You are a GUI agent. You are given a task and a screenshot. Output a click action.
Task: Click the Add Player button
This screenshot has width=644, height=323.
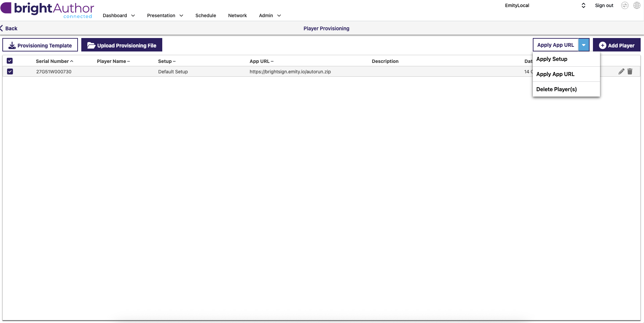tap(616, 45)
